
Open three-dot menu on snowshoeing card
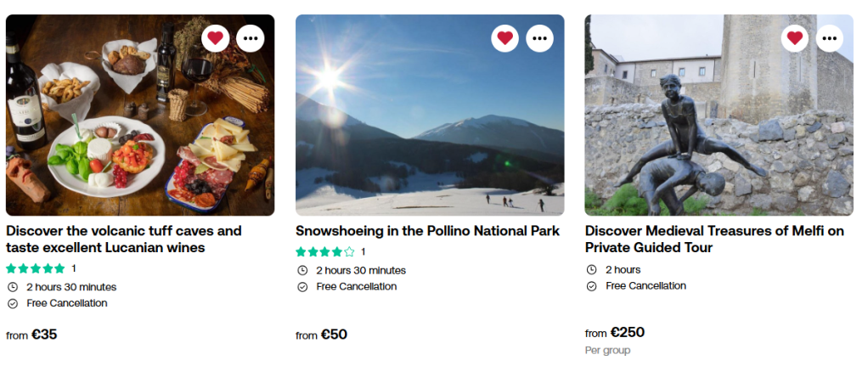539,37
